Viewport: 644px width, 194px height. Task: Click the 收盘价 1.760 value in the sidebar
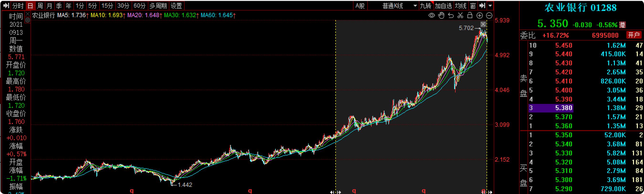[x=16, y=122]
